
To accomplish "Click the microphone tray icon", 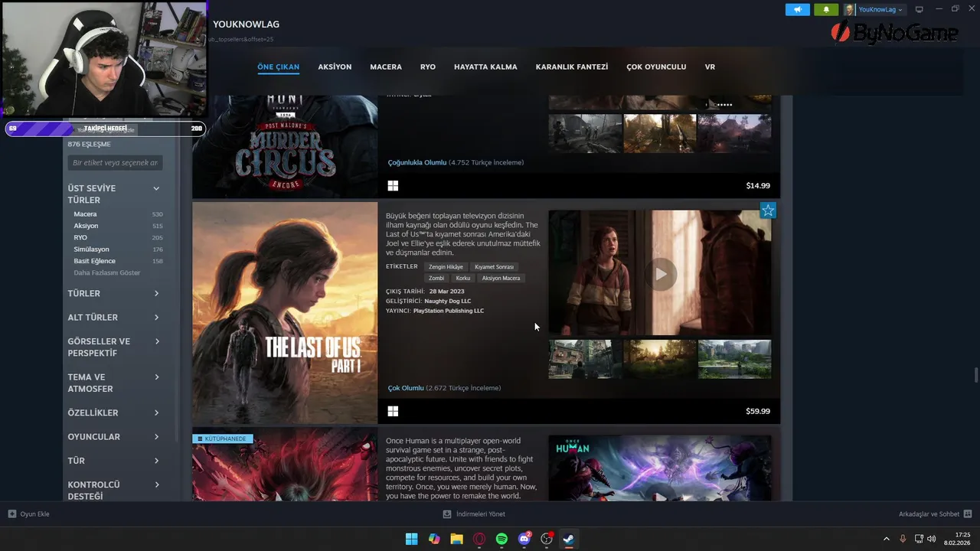I will [903, 539].
